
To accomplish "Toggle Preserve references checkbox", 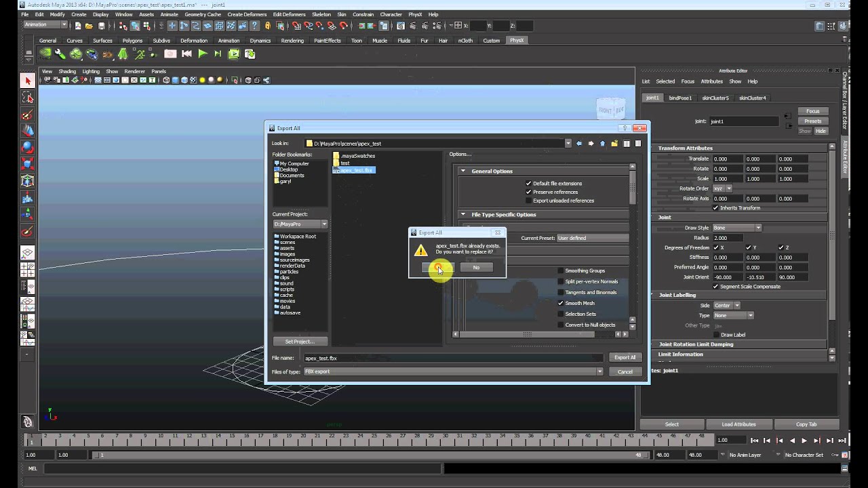I will 528,192.
